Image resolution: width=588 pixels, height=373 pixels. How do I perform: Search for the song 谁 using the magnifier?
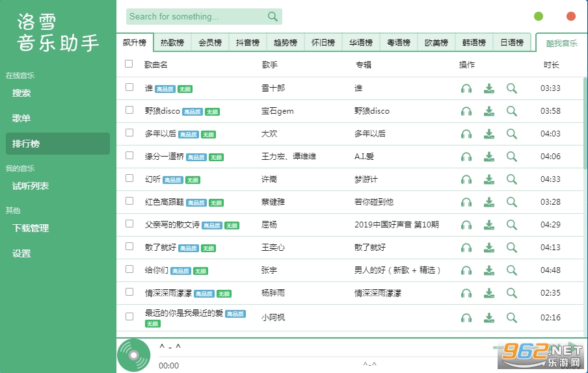[x=511, y=89]
